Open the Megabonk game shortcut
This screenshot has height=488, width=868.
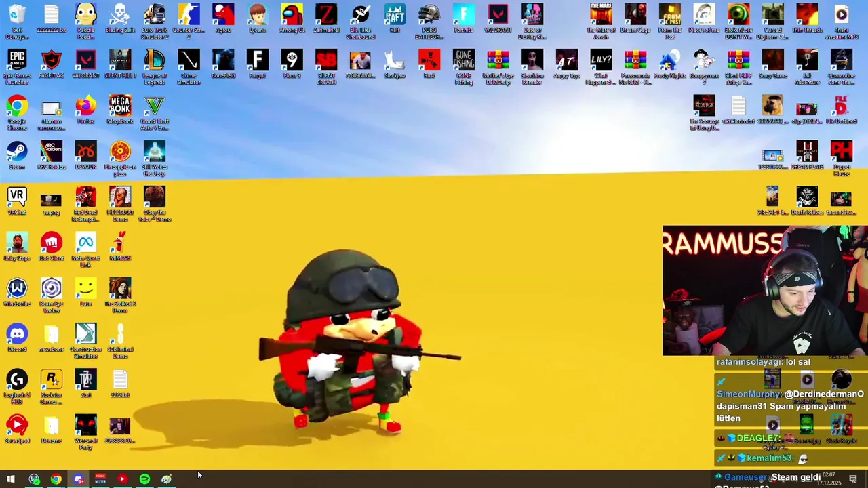click(x=120, y=110)
